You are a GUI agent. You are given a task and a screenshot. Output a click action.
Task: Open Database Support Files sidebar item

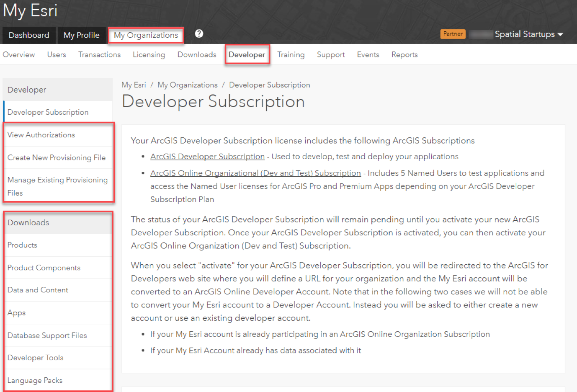(47, 335)
